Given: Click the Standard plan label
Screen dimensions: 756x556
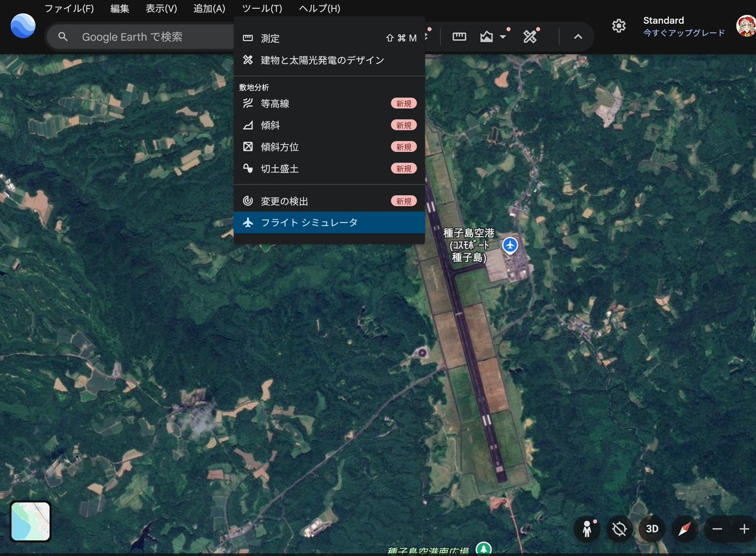Looking at the screenshot, I should [x=663, y=20].
